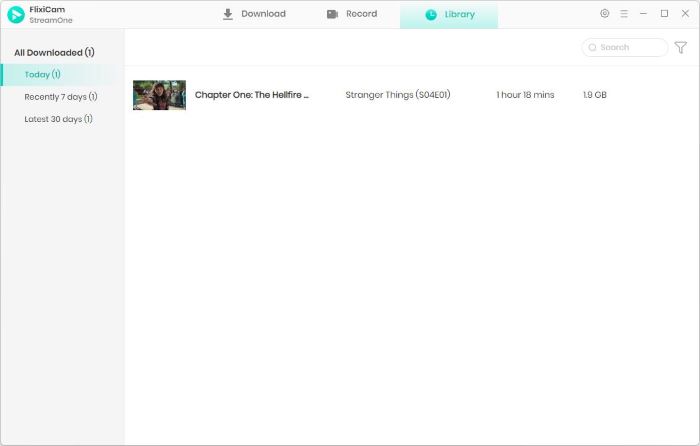Close the FlixiCam window
Image resolution: width=700 pixels, height=446 pixels.
[685, 14]
